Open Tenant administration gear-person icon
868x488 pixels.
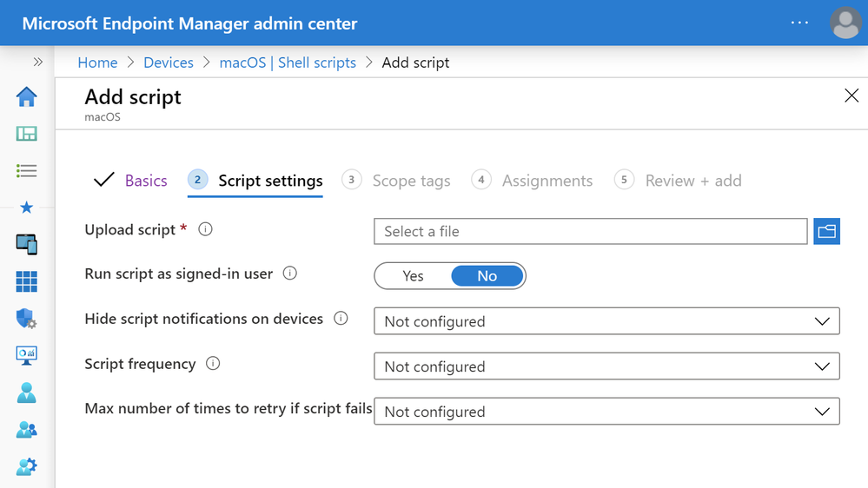click(27, 466)
